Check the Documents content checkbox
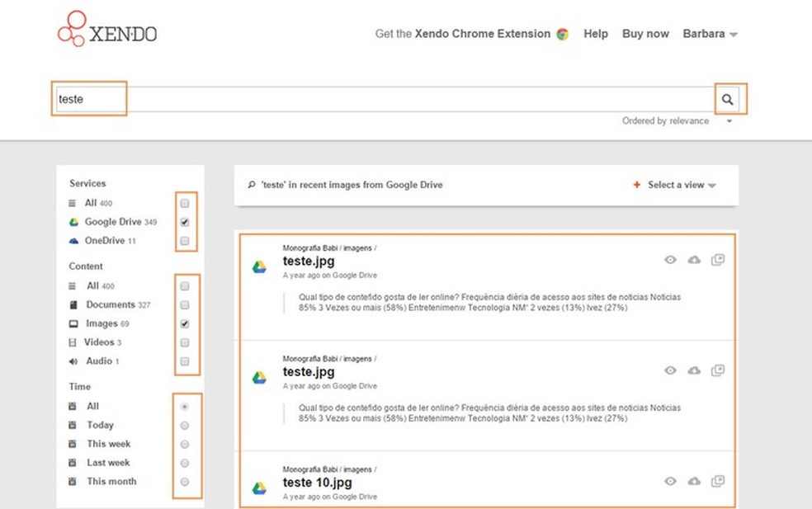Viewport: 812px width, 509px height. click(185, 305)
